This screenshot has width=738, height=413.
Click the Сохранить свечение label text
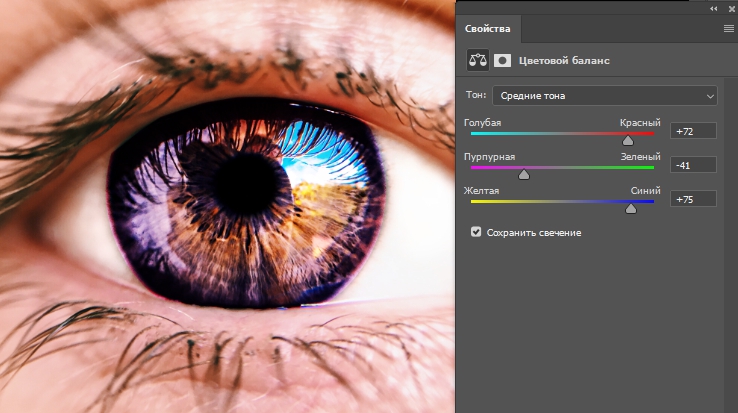[534, 233]
